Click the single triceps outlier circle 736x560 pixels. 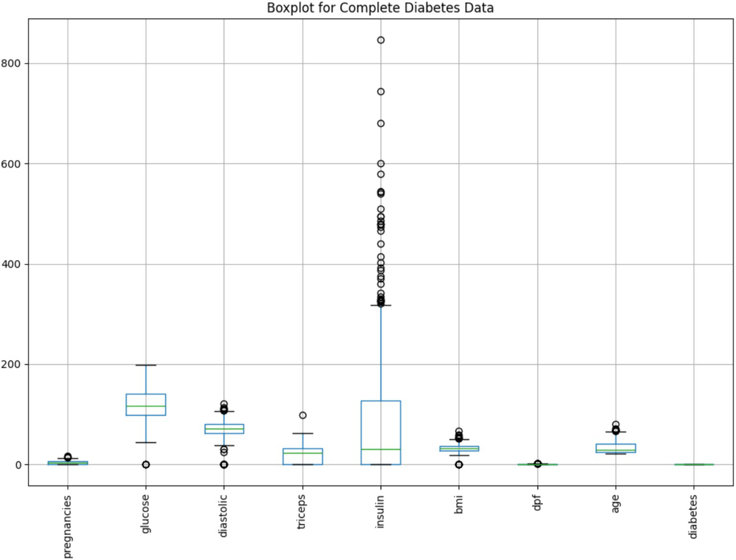click(x=303, y=415)
